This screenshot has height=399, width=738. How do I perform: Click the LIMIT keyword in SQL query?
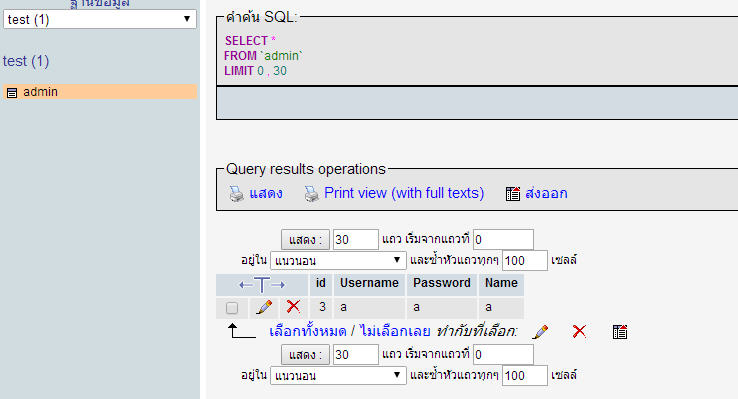point(239,71)
